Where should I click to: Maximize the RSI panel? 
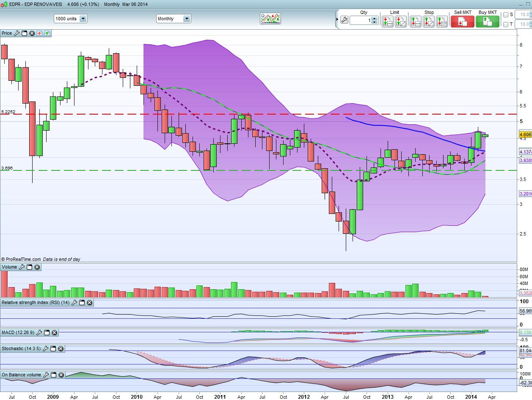[82, 303]
